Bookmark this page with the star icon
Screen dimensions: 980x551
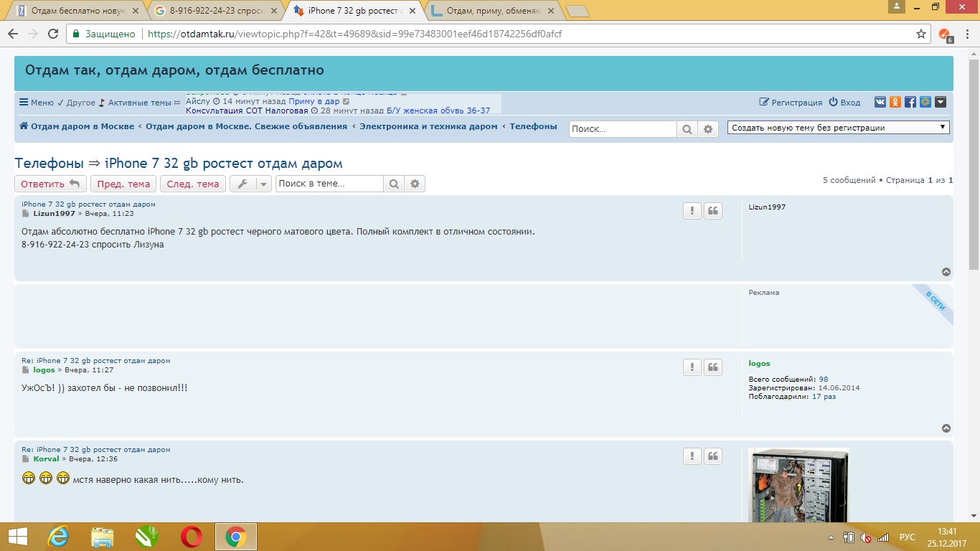click(x=921, y=34)
